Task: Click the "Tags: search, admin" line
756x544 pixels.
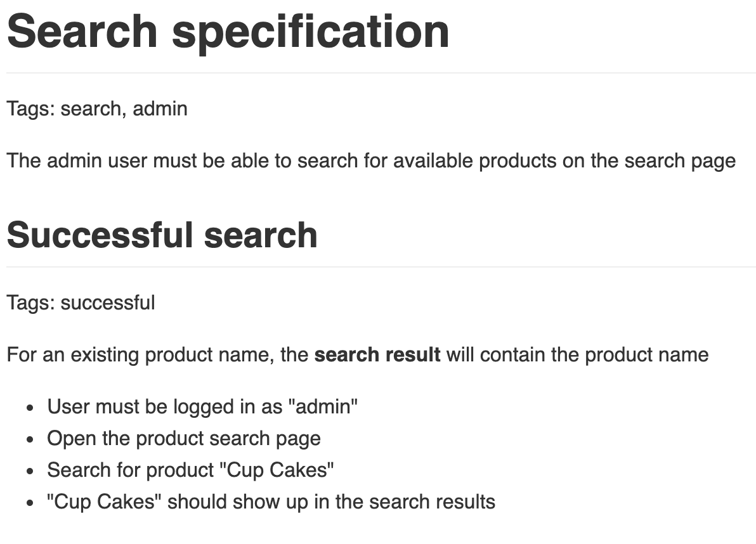Action: click(x=97, y=108)
